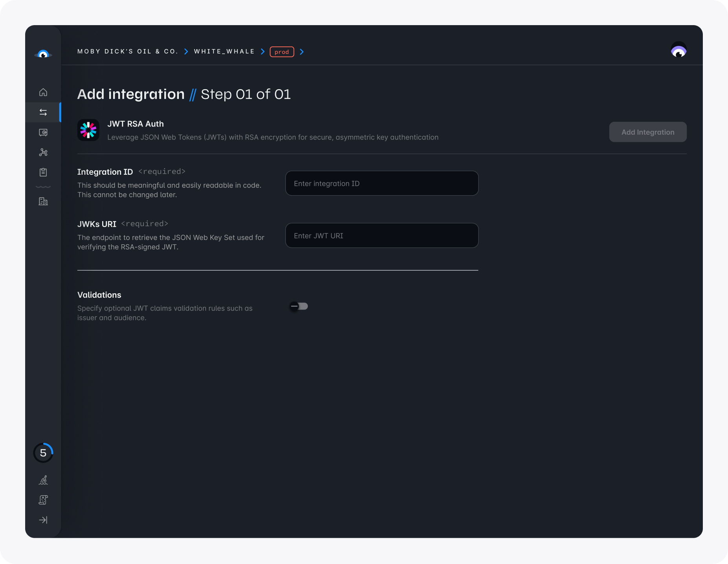Image resolution: width=728 pixels, height=564 pixels.
Task: Click 'Leverage JSON Web Tokens' description text
Action: (x=273, y=137)
